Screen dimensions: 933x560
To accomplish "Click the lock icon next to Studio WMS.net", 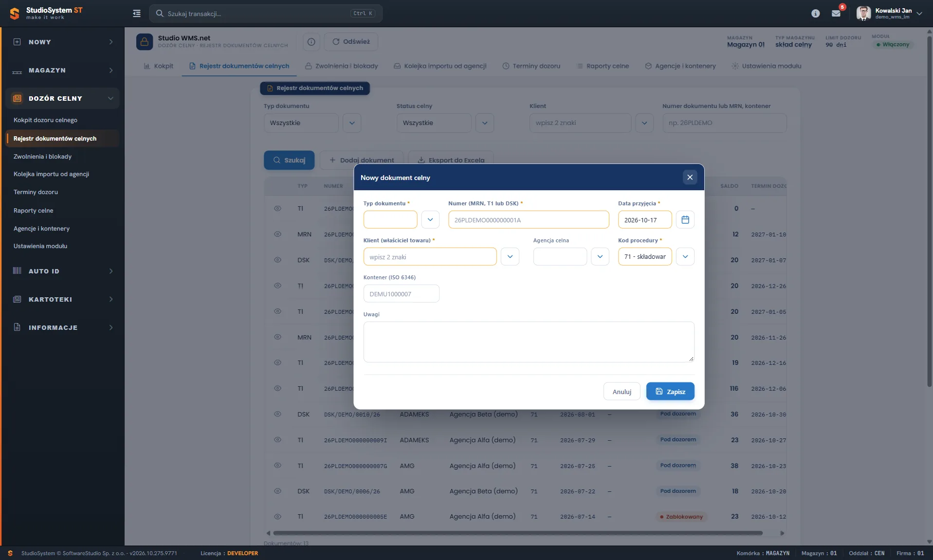I will (x=145, y=42).
